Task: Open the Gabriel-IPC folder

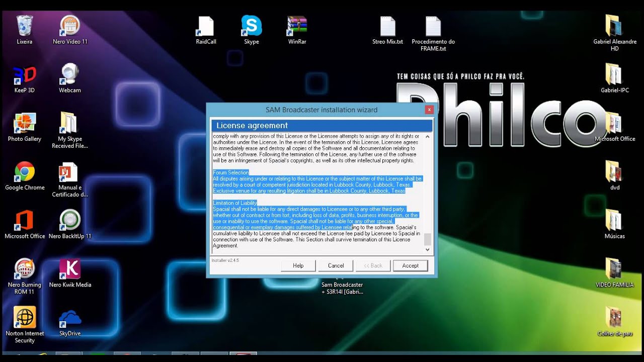Action: 615,78
